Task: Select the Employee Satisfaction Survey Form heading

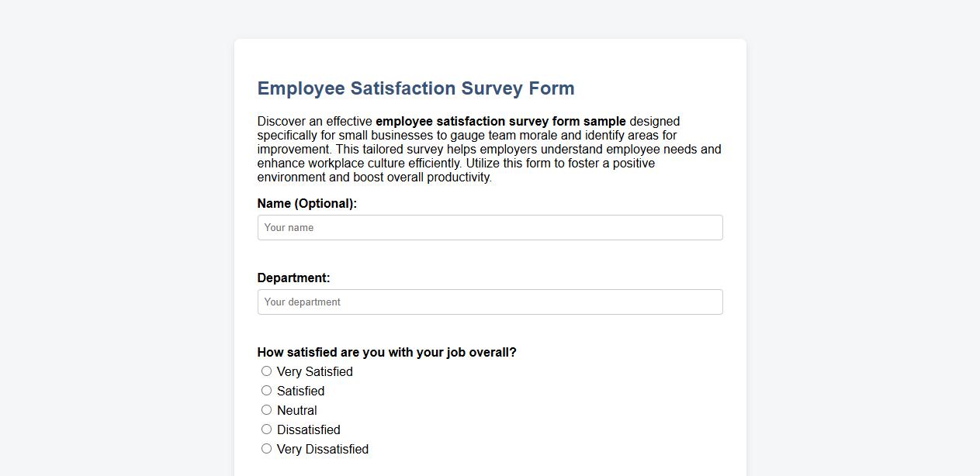Action: [x=416, y=88]
